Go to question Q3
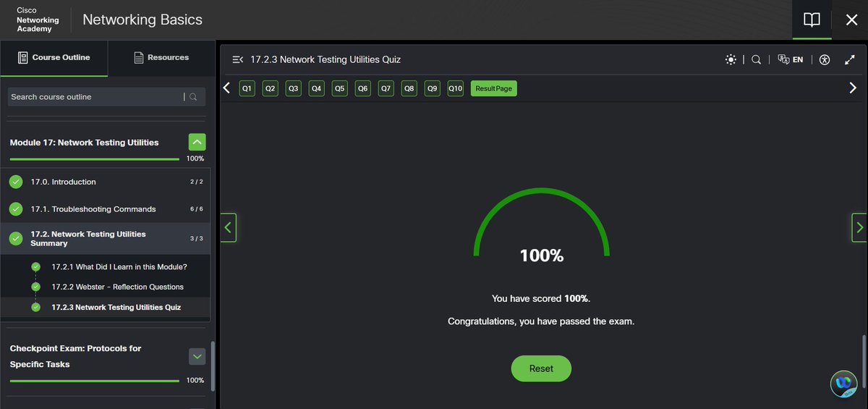868x409 pixels. coord(293,88)
